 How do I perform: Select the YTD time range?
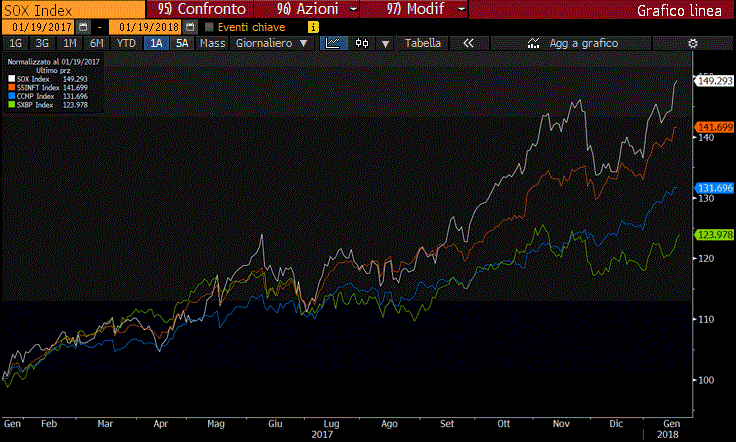point(126,43)
